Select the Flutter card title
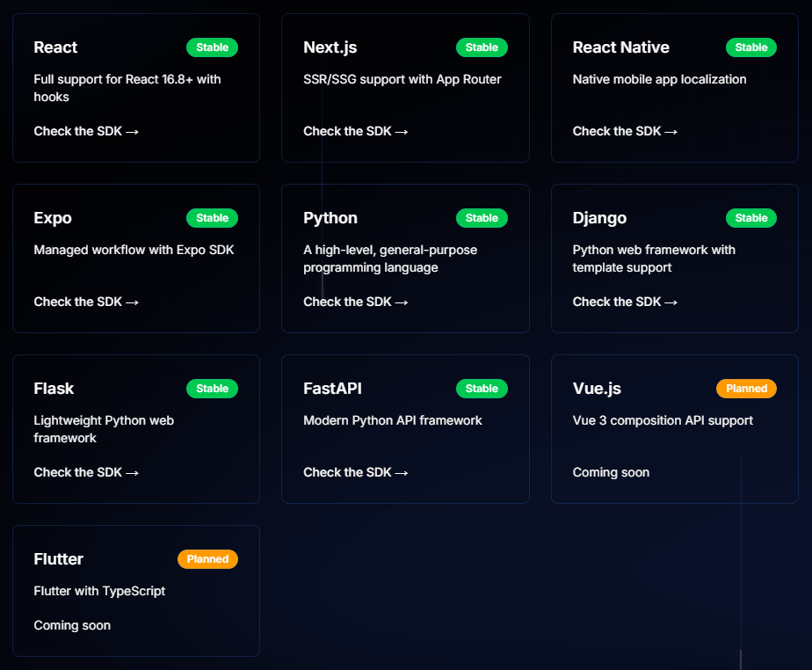This screenshot has height=670, width=812. tap(59, 558)
